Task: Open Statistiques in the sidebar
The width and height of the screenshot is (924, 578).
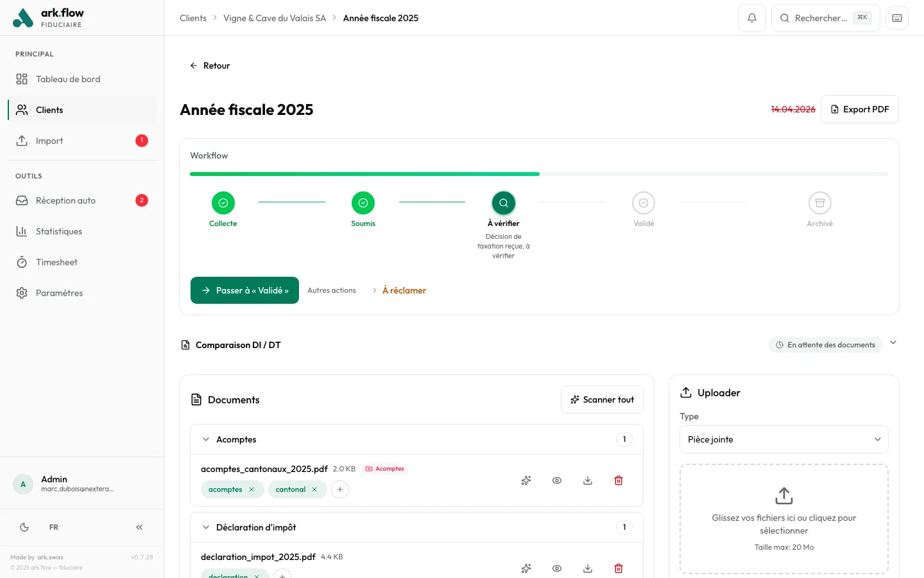Action: point(59,231)
